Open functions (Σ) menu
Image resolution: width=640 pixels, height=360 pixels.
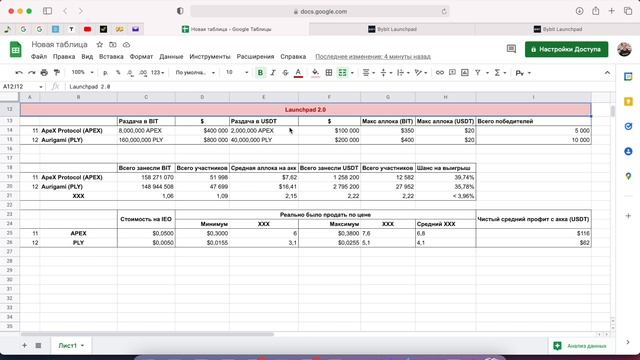[x=500, y=73]
